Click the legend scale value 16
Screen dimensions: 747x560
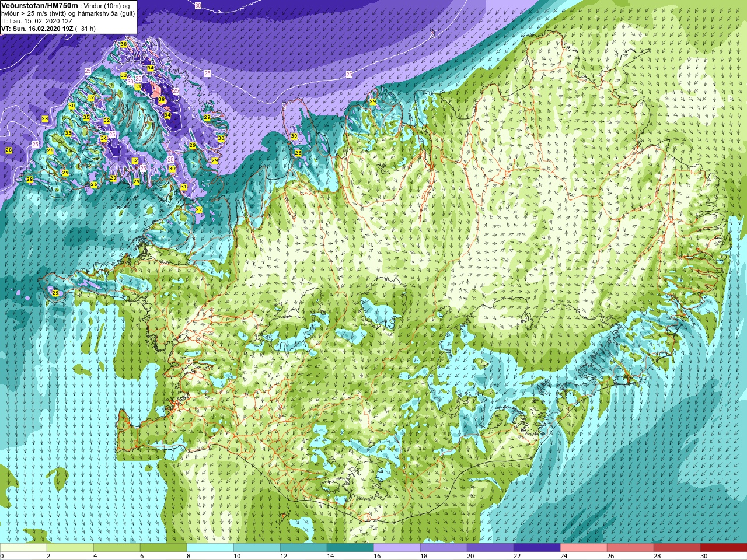pos(378,556)
